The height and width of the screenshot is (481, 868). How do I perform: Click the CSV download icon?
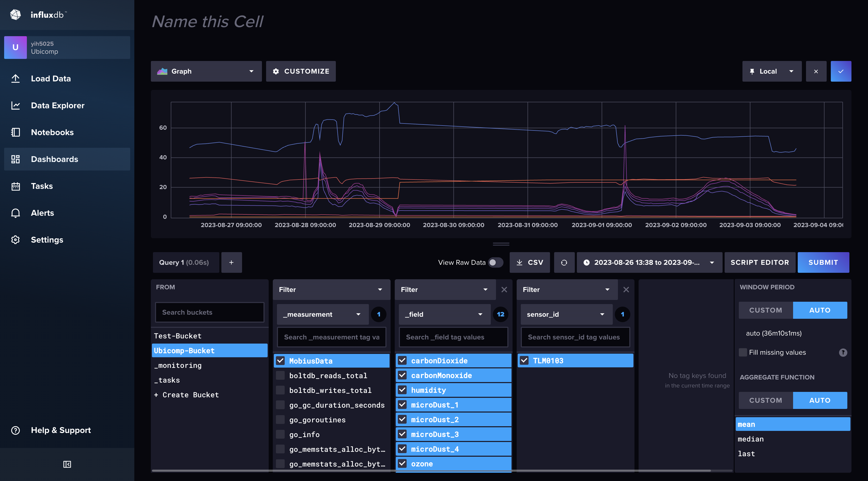click(520, 262)
